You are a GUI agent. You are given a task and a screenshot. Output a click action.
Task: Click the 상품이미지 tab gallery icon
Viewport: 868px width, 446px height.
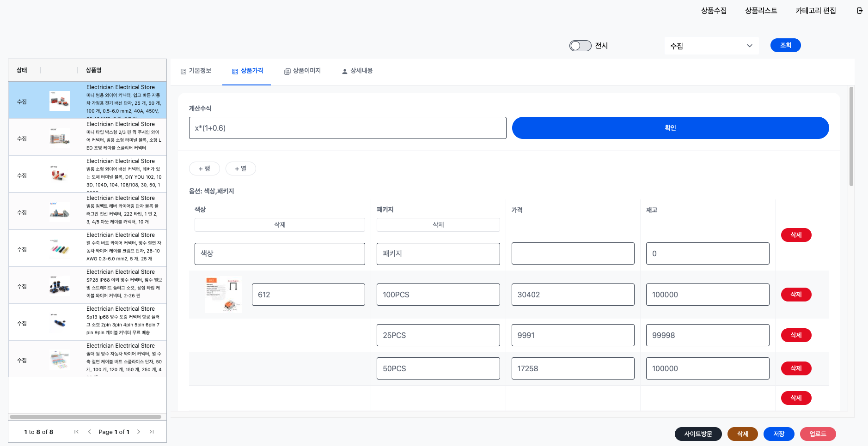(x=287, y=71)
